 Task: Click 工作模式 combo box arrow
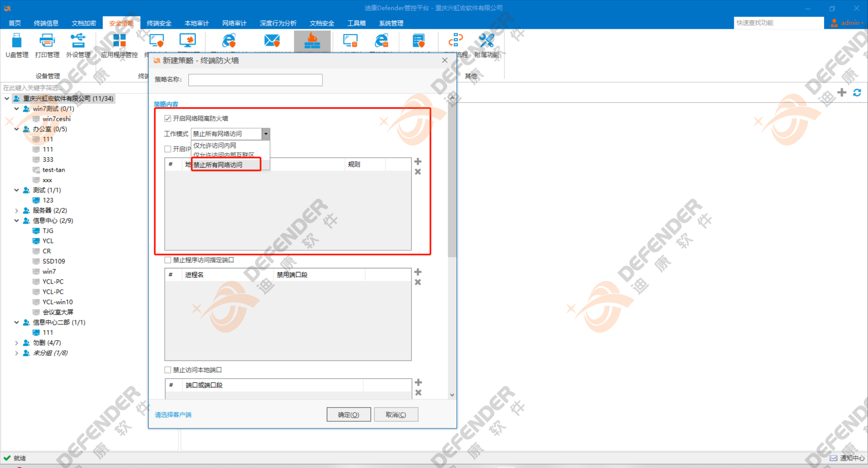point(266,134)
